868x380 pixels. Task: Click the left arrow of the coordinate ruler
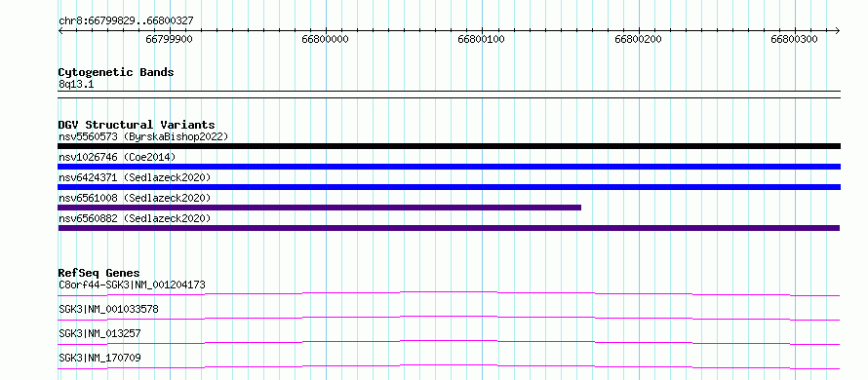click(x=60, y=31)
